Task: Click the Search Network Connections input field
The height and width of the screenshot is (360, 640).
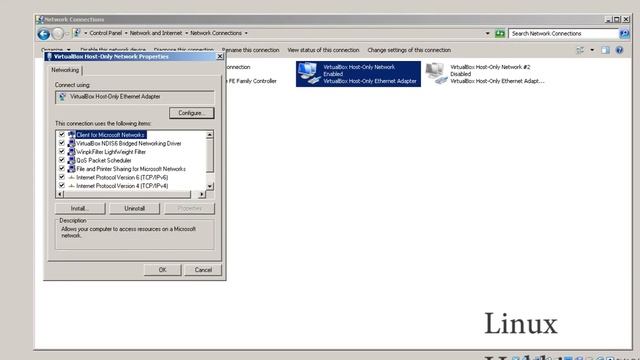Action: pos(564,33)
